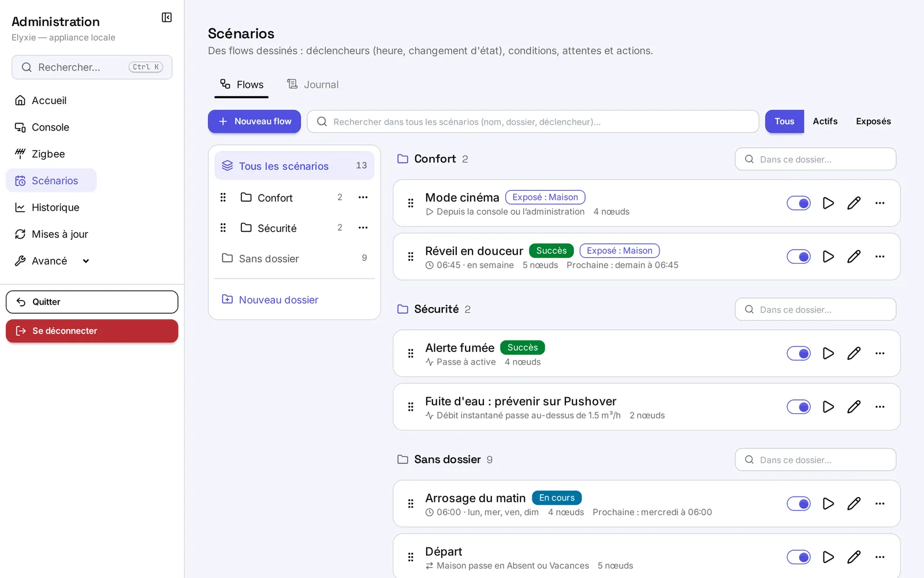Edit the Départ flow
924x578 pixels.
pyautogui.click(x=854, y=557)
